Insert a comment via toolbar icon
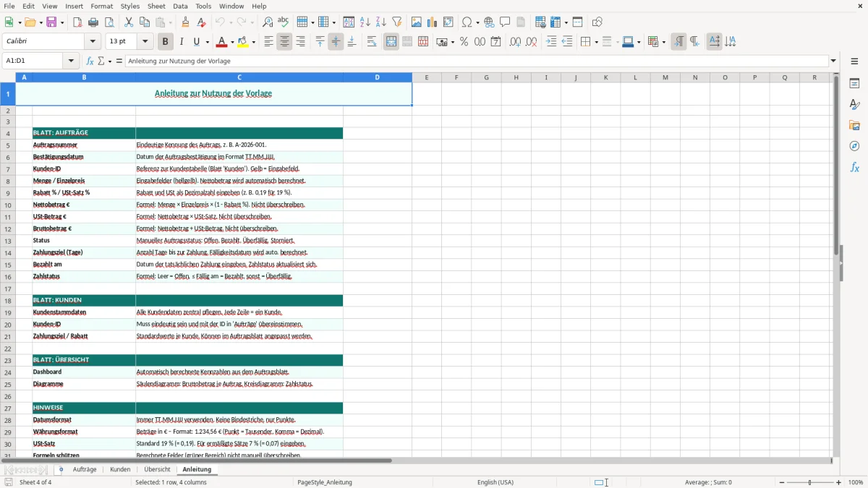 coord(506,22)
